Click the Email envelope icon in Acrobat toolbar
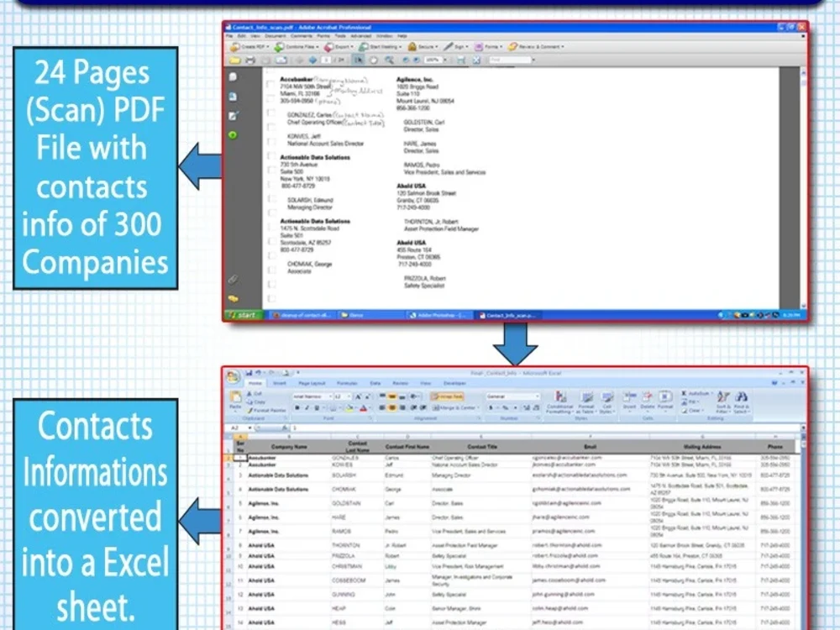The height and width of the screenshot is (630, 840). pyautogui.click(x=281, y=60)
